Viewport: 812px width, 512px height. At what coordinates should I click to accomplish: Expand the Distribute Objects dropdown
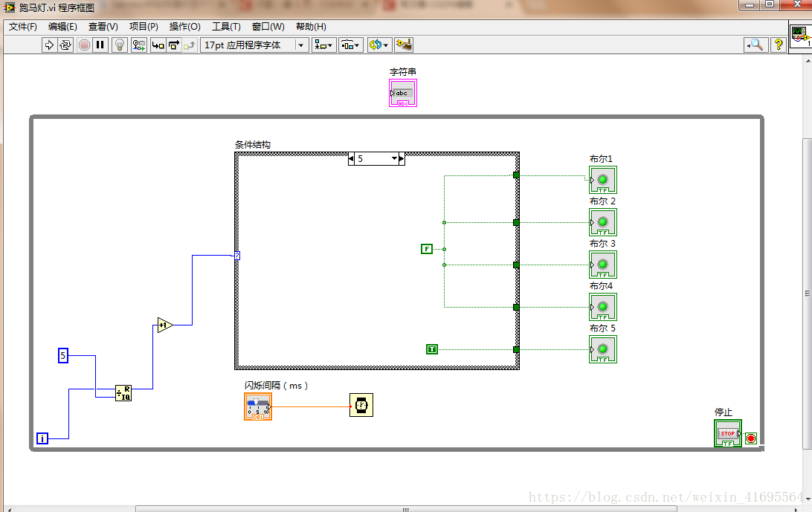(x=351, y=45)
